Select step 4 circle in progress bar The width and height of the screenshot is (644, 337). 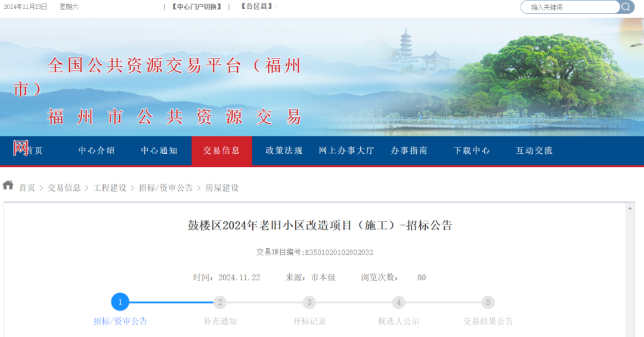click(x=399, y=302)
